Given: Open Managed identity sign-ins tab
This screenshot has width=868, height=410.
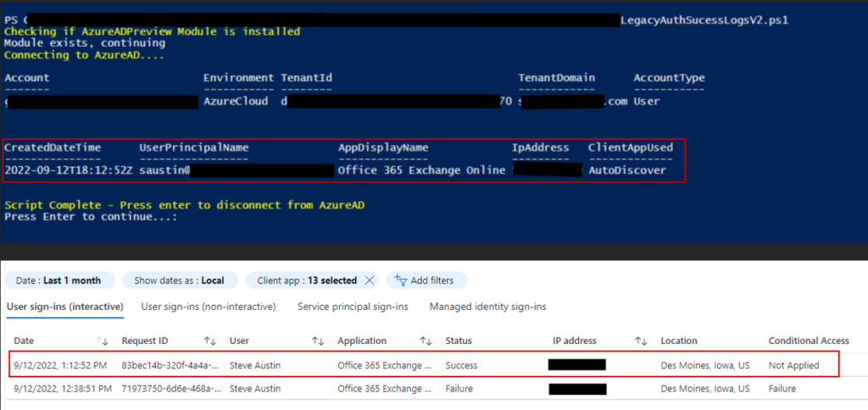Looking at the screenshot, I should click(x=487, y=307).
